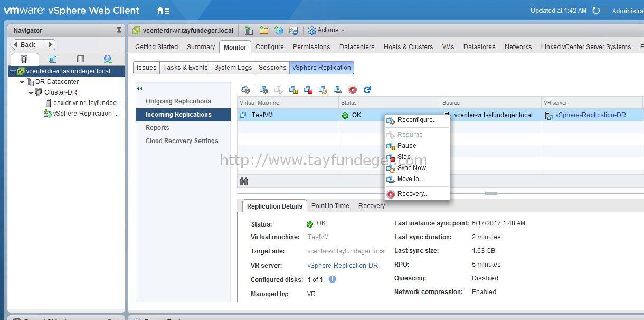Switch to Storage inventory view
This screenshot has height=320, width=644.
coord(80,59)
